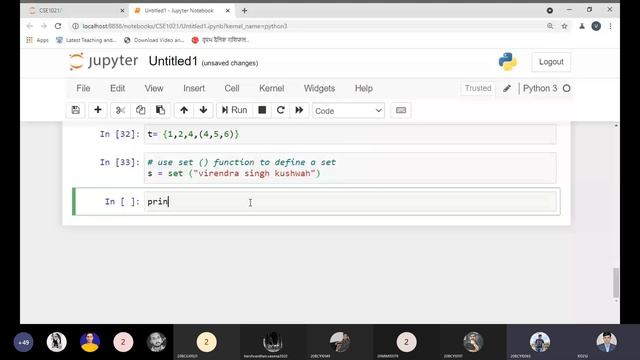The height and width of the screenshot is (360, 640).
Task: Open the Help menu
Action: tap(364, 88)
